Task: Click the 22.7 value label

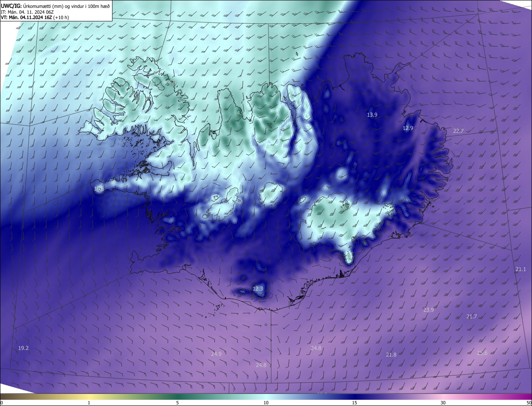Action: 458,131
